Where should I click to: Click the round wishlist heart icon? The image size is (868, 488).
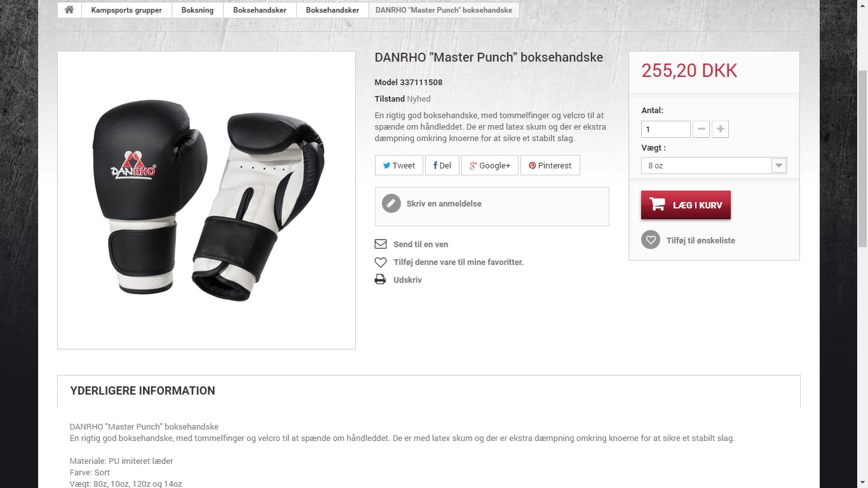click(x=651, y=240)
